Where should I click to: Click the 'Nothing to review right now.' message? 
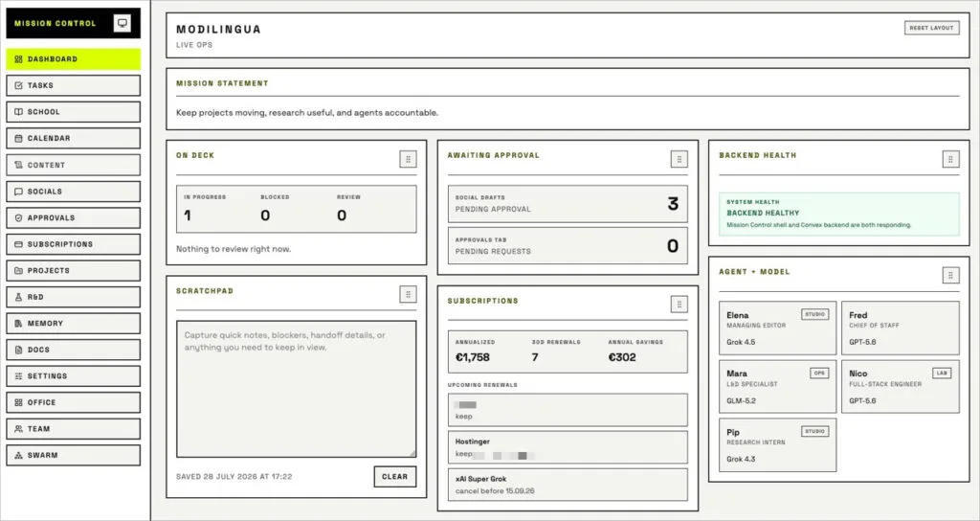point(234,249)
